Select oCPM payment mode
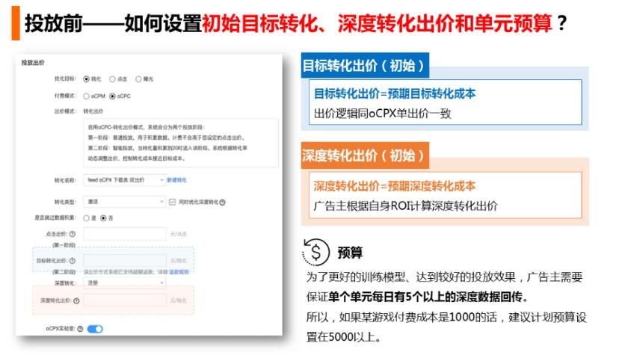Screen dimensions: 622x364 pyautogui.click(x=87, y=96)
